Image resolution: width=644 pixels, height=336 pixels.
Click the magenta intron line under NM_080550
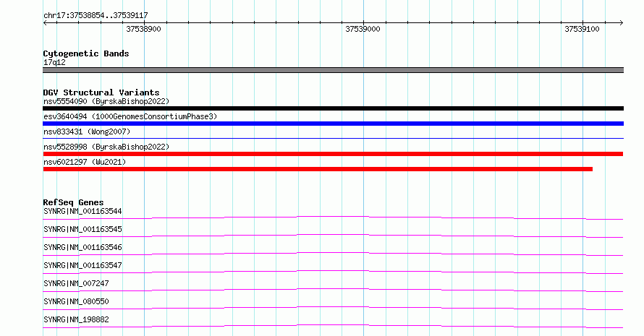(333, 307)
